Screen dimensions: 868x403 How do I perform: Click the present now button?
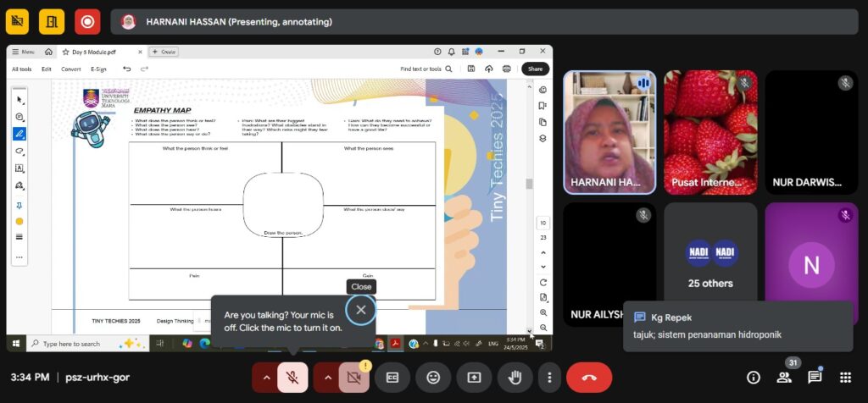coord(474,378)
